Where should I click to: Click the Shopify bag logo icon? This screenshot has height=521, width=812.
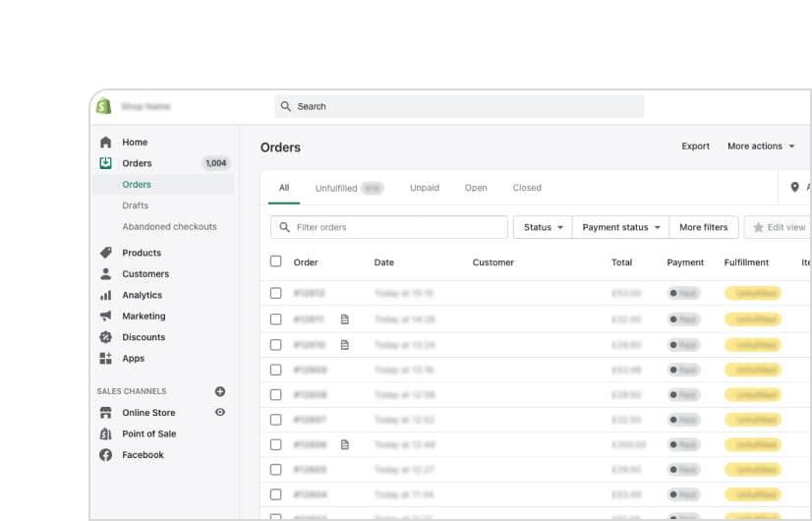[x=104, y=106]
